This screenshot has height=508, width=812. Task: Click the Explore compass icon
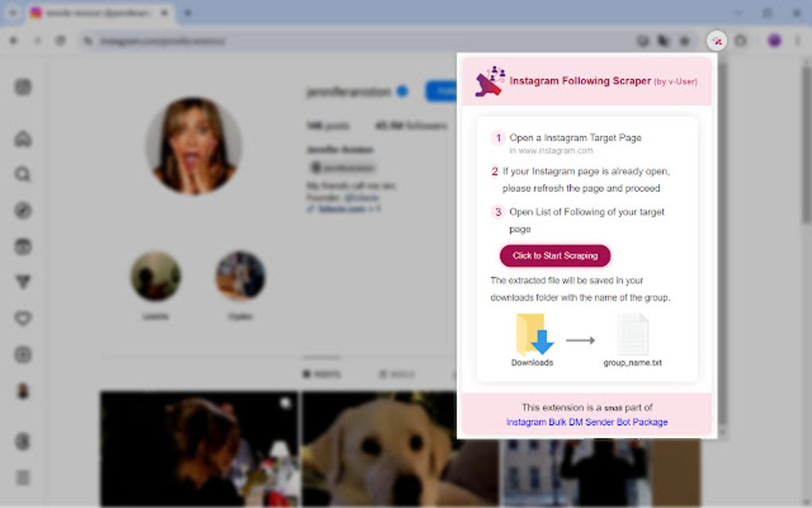pyautogui.click(x=23, y=210)
